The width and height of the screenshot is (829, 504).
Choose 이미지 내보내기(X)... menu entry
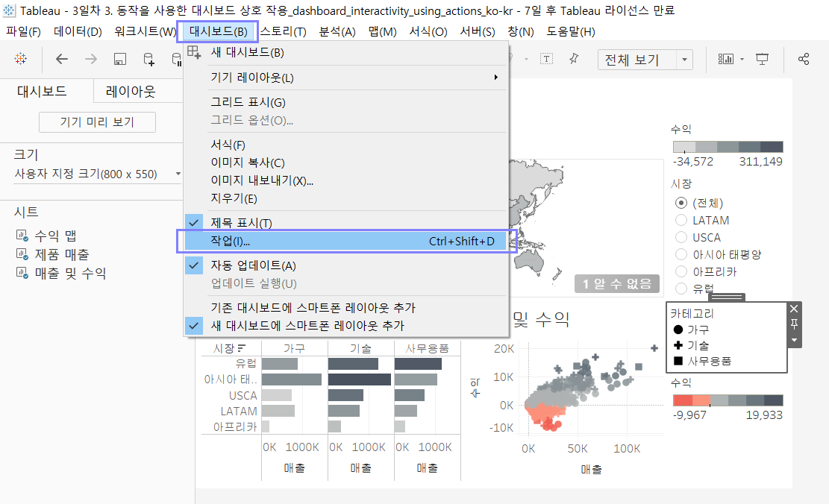345,180
